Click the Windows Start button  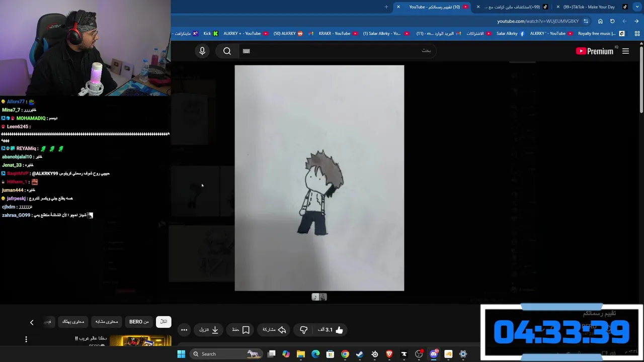tap(181, 354)
